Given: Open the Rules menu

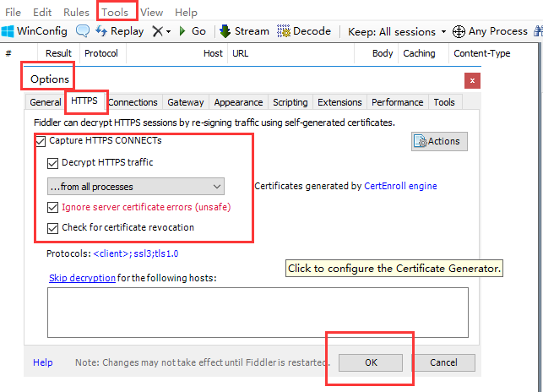Looking at the screenshot, I should pos(76,13).
